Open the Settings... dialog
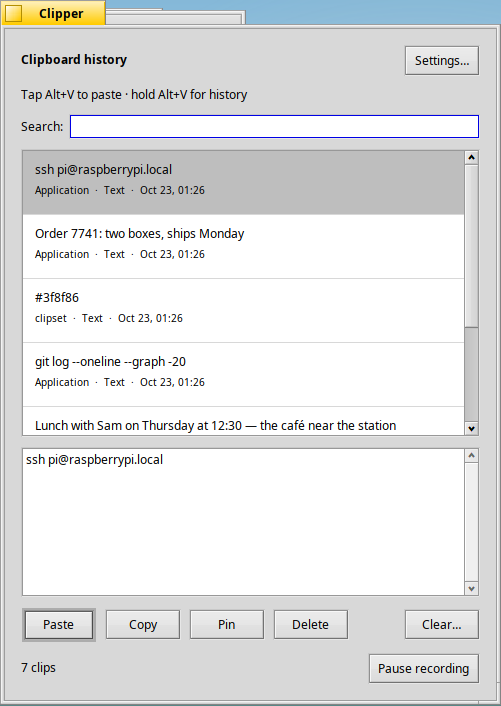 442,60
